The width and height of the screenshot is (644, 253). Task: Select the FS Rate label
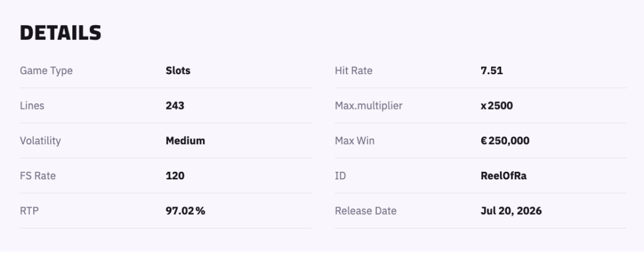point(38,176)
